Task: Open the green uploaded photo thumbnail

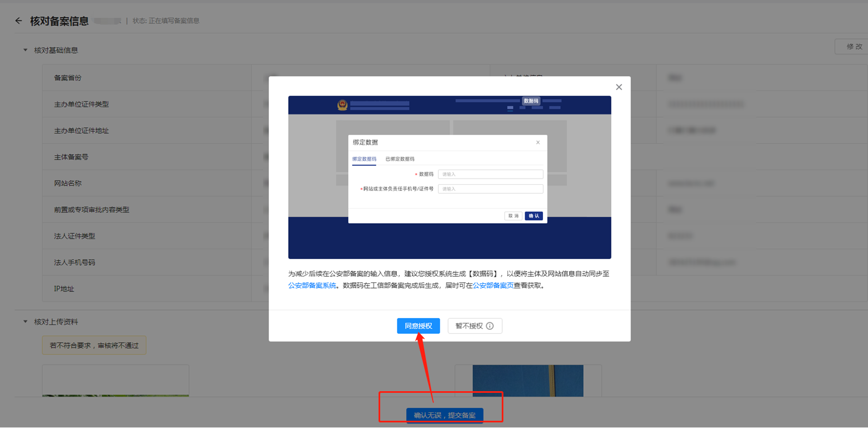Action: tap(115, 381)
